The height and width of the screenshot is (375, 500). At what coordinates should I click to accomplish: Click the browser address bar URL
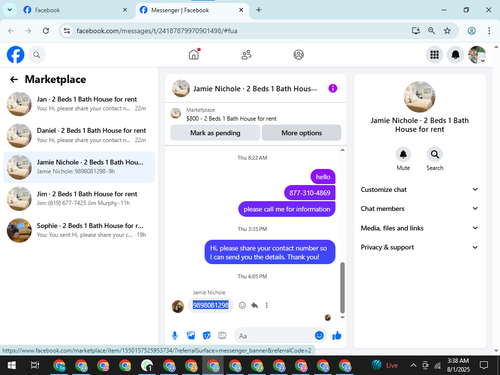click(x=157, y=31)
